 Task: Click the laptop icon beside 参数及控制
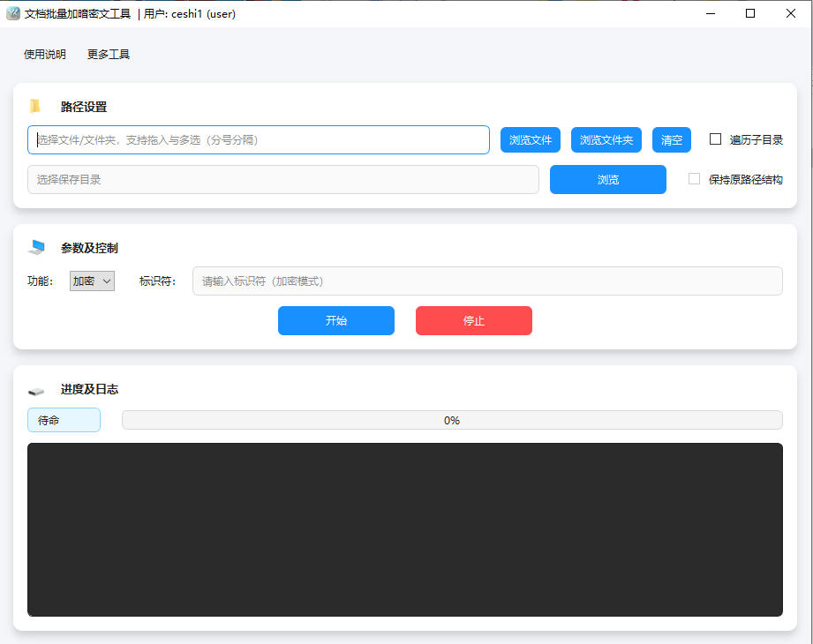pyautogui.click(x=36, y=248)
